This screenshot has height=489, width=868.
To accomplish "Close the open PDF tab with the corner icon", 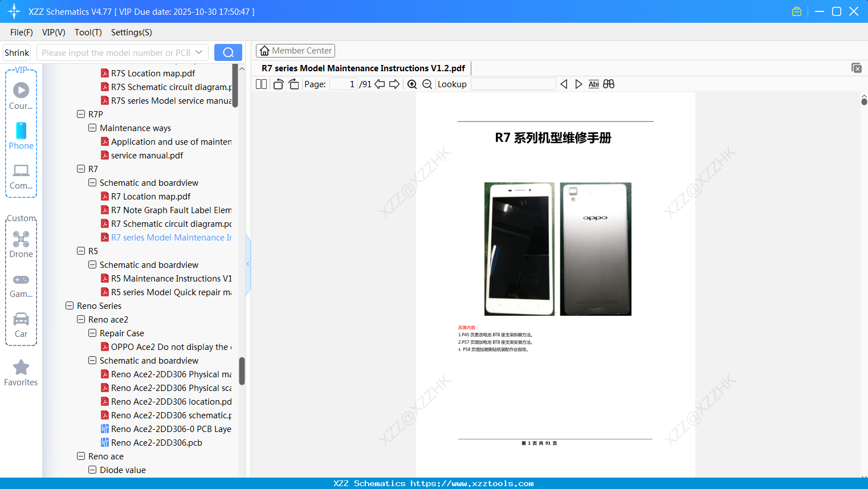I will (x=857, y=68).
